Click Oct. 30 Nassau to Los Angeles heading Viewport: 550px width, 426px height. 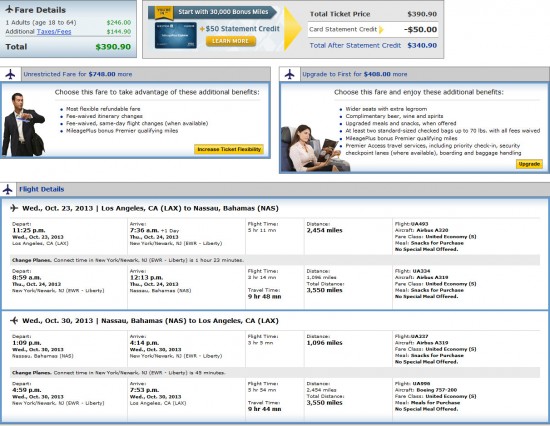pyautogui.click(x=150, y=320)
